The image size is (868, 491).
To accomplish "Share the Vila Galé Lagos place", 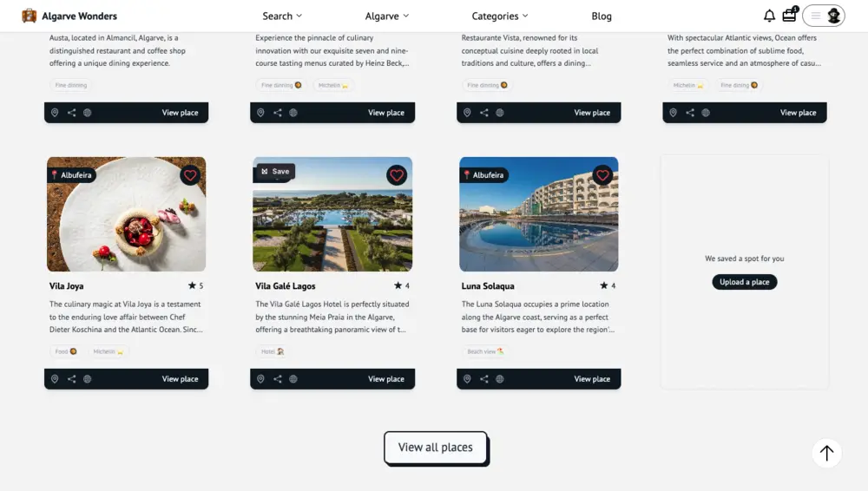I will coord(278,379).
